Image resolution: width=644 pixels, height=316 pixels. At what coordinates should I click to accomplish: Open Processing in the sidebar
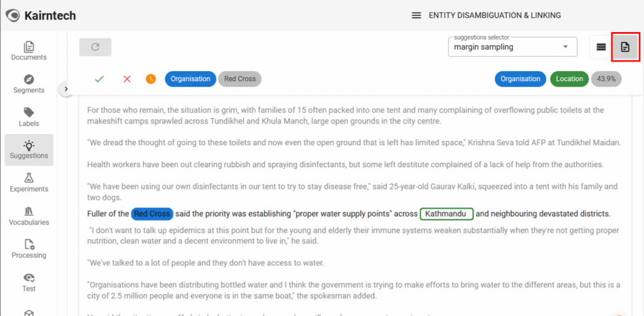click(x=29, y=249)
